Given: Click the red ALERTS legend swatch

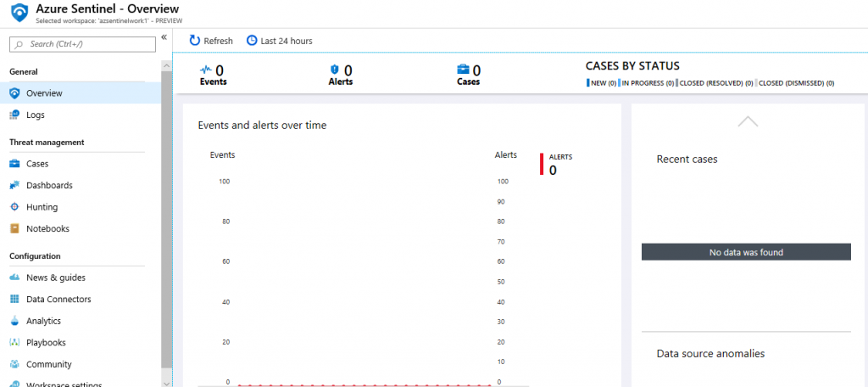Looking at the screenshot, I should (542, 164).
